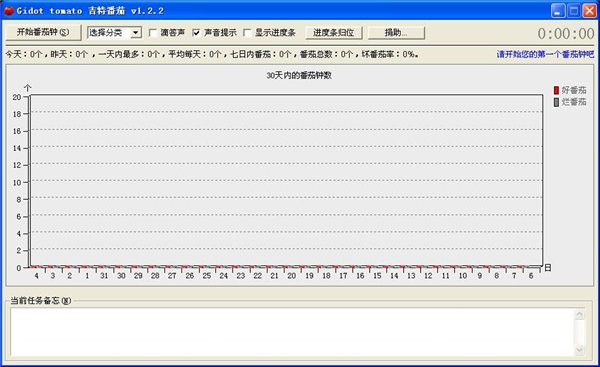Click the red 好番茄 legend swatch

tap(556, 90)
